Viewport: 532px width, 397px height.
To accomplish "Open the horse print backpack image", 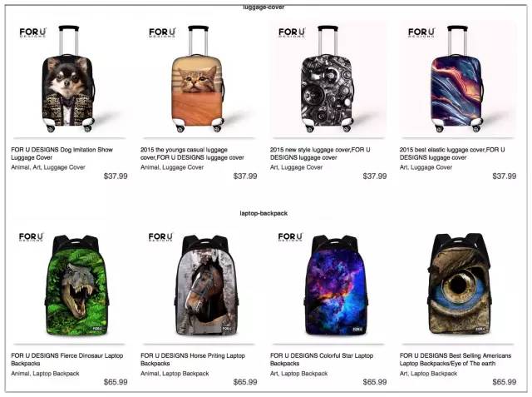I will 199,285.
